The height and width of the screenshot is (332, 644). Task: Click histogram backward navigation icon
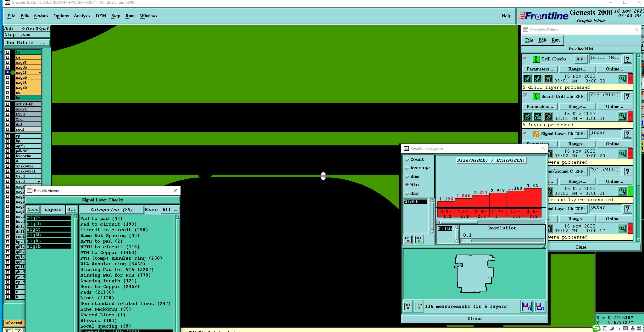point(540,306)
